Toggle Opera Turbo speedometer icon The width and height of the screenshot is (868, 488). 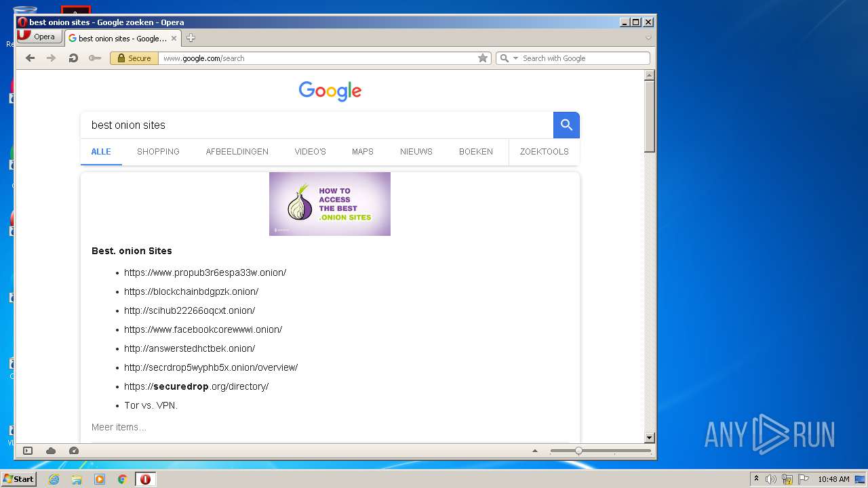pyautogui.click(x=74, y=451)
